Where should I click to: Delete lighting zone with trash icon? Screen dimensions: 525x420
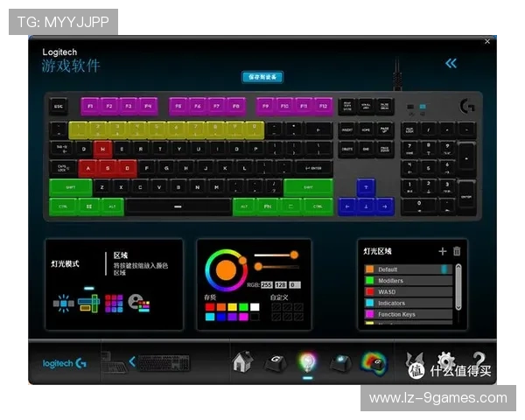point(457,251)
